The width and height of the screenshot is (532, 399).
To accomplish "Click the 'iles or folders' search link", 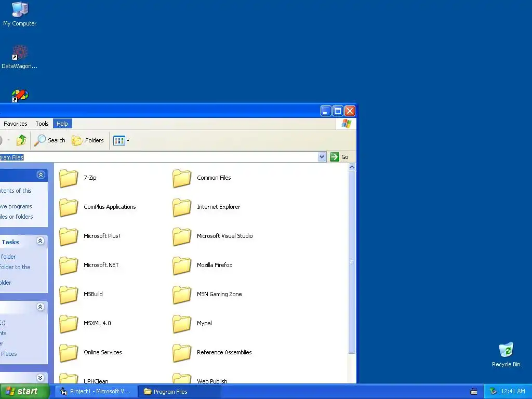I will (16, 217).
